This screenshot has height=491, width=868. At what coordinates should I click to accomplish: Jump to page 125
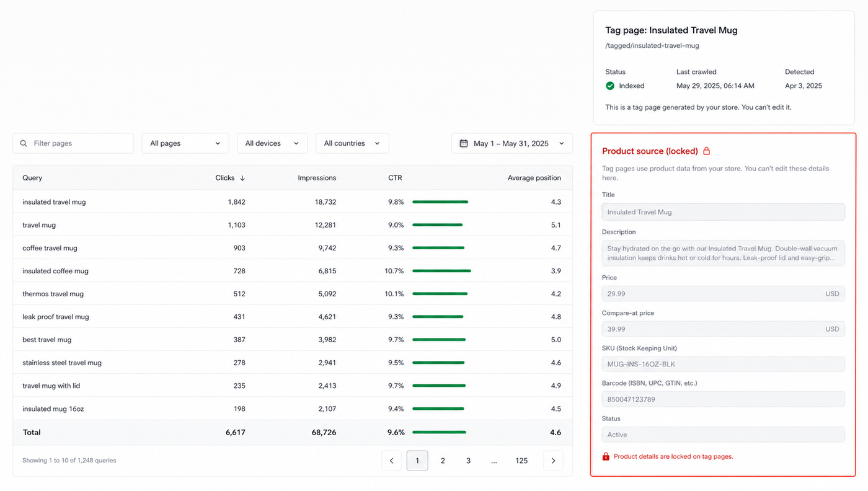pyautogui.click(x=521, y=461)
